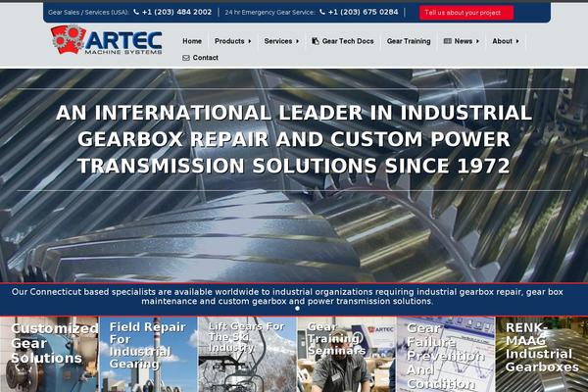Expand the News submenu arrow
The height and width of the screenshot is (392, 588).
(x=477, y=41)
